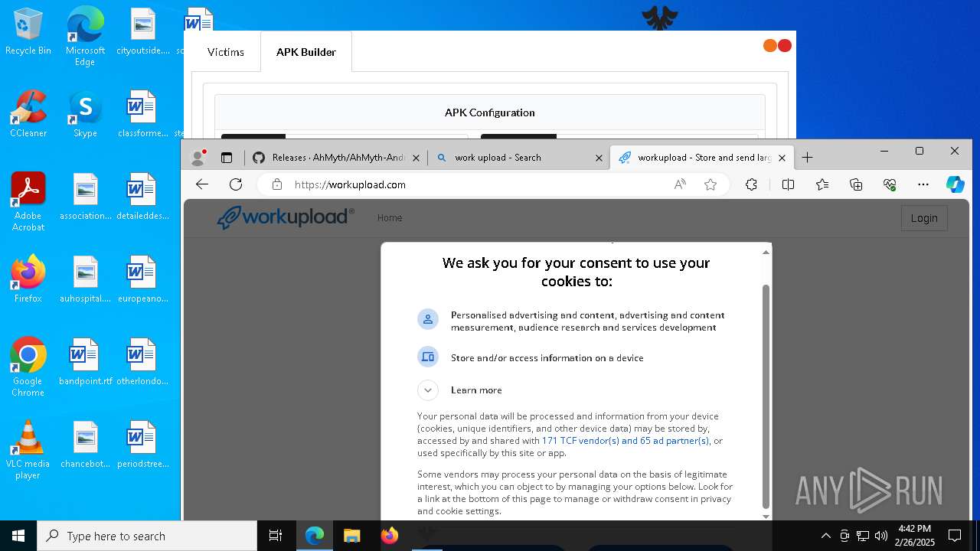980x551 pixels.
Task: Open a new Edge tab
Action: (x=807, y=158)
